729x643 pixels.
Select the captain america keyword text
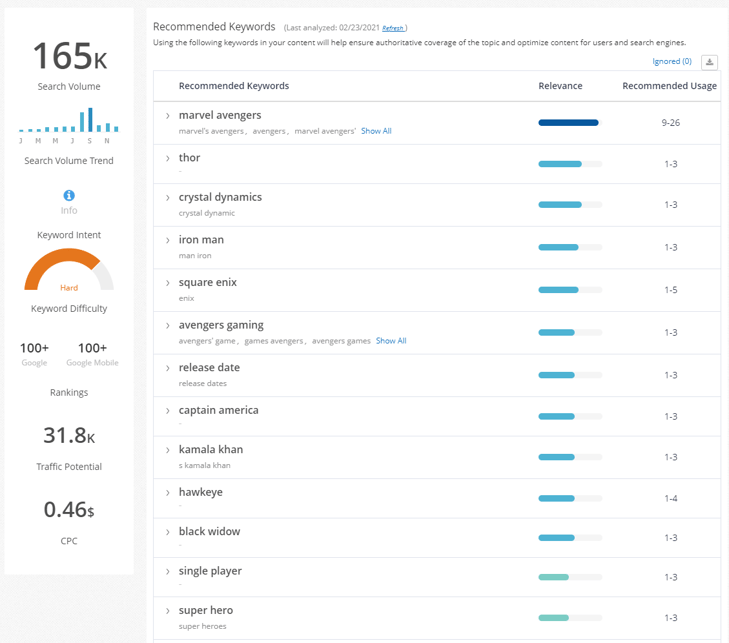[219, 411]
